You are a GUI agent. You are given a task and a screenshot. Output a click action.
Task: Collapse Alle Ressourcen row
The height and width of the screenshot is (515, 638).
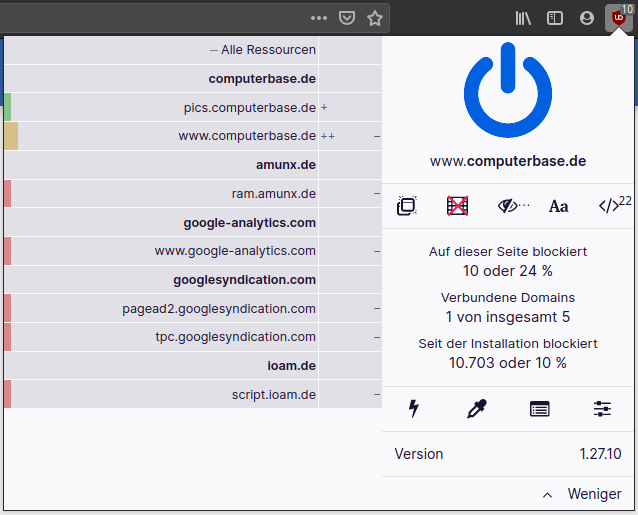pos(161,50)
